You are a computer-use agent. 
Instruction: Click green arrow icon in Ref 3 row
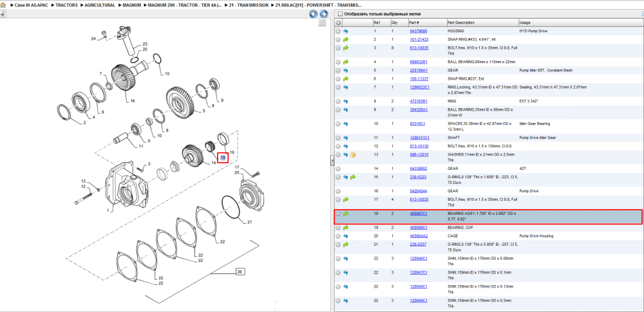pyautogui.click(x=345, y=48)
